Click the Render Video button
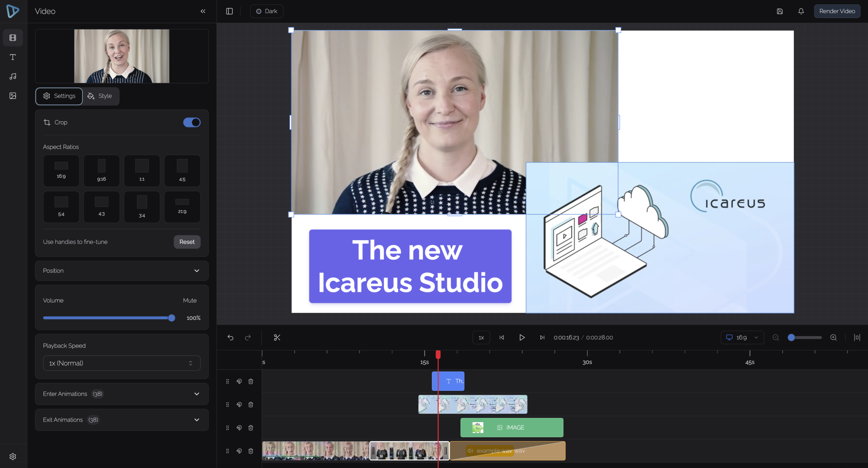868x468 pixels. point(837,11)
